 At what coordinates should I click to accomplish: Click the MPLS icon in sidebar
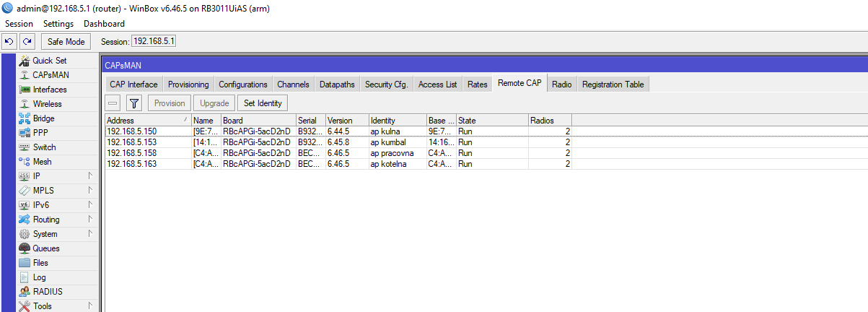pos(24,191)
